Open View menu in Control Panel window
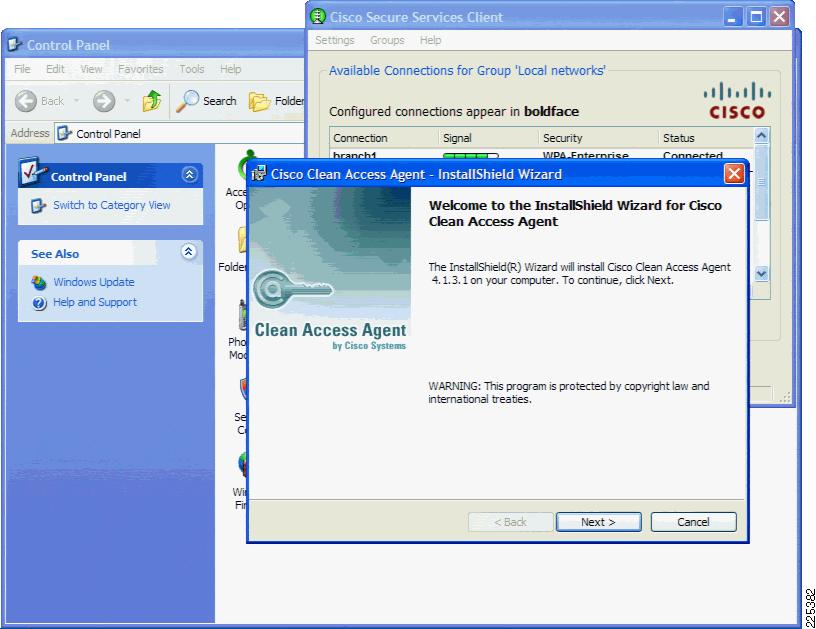Viewport: 816px width, 629px height. (x=91, y=69)
